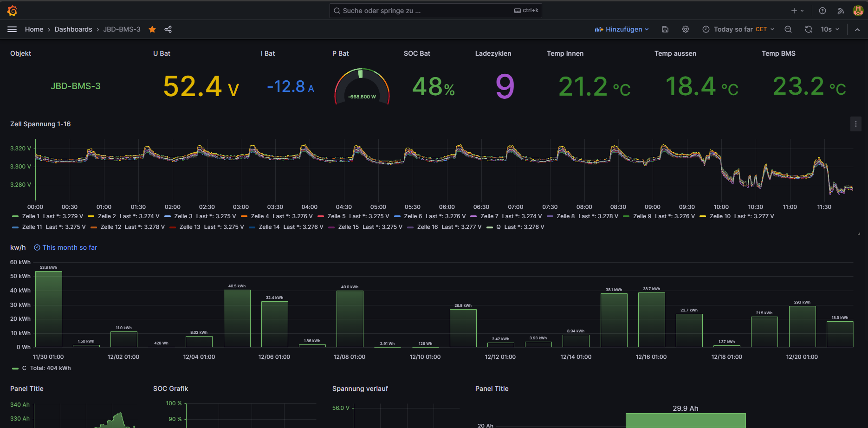Viewport: 868px width, 428px height.
Task: Share the dashboard via share icon
Action: coord(168,29)
